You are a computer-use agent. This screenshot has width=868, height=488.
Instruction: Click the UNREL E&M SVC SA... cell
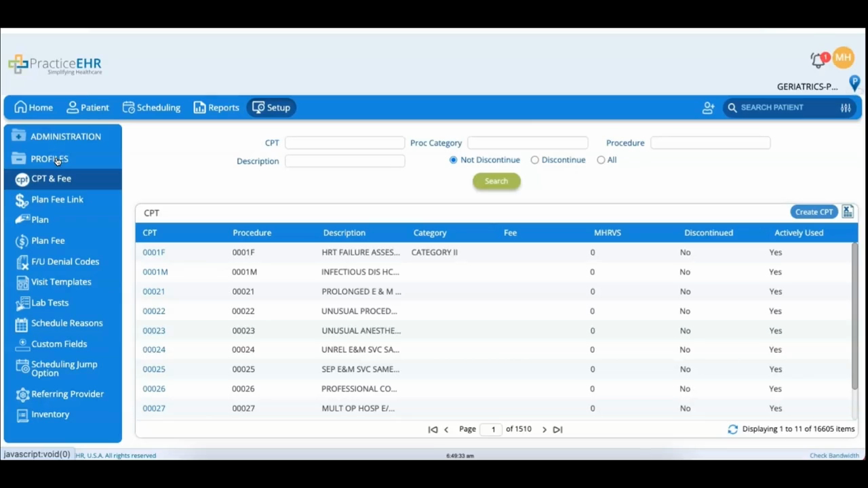360,350
